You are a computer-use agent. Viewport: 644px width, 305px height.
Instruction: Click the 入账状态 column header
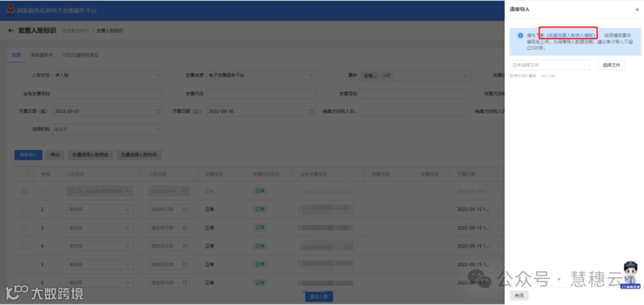pos(75,174)
